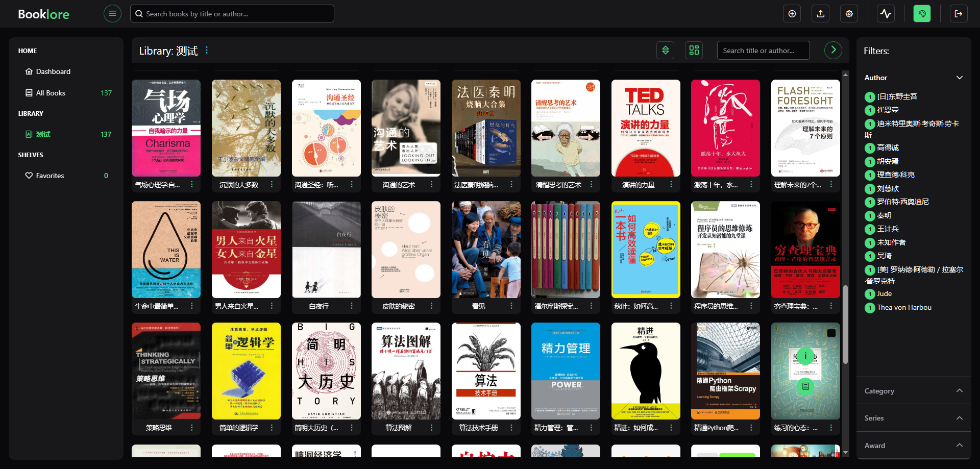The image size is (980, 469).
Task: Open the three-dot menu on 白夜行
Action: (x=352, y=306)
